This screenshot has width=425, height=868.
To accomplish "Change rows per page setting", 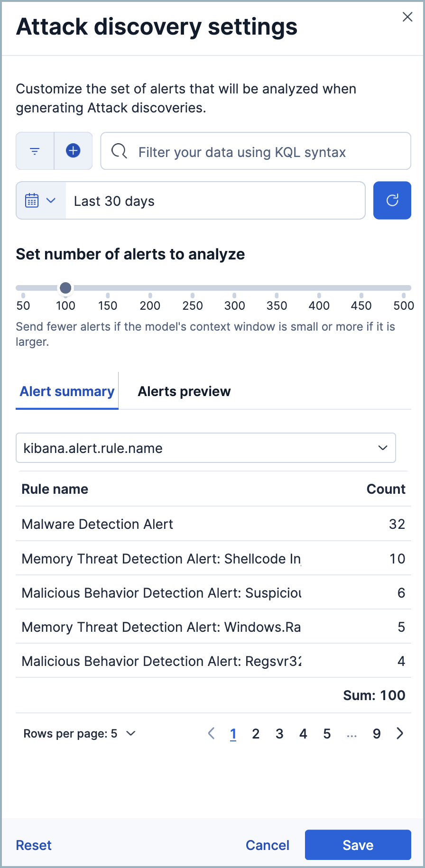I will point(80,733).
